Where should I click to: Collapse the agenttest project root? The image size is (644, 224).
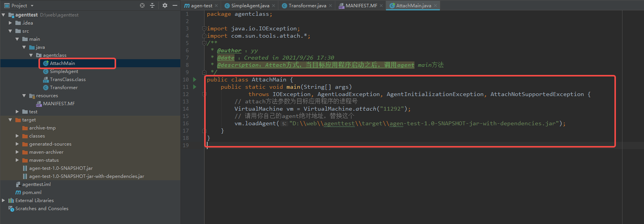(x=4, y=15)
